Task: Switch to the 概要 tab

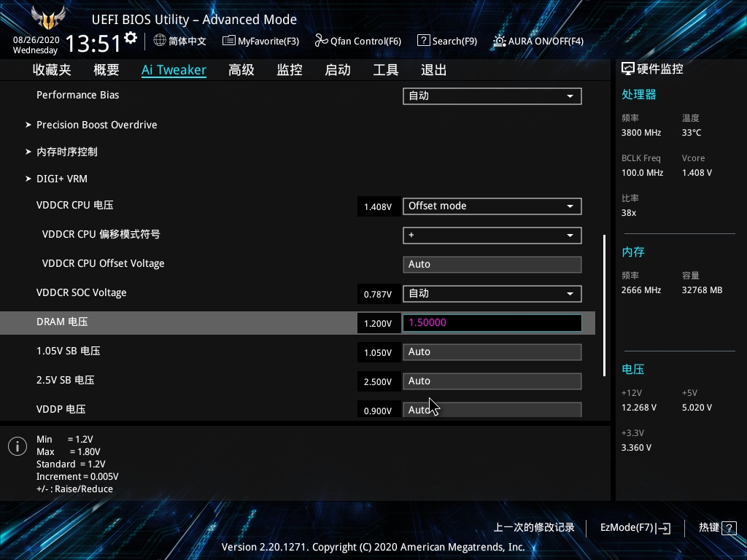Action: [x=107, y=70]
